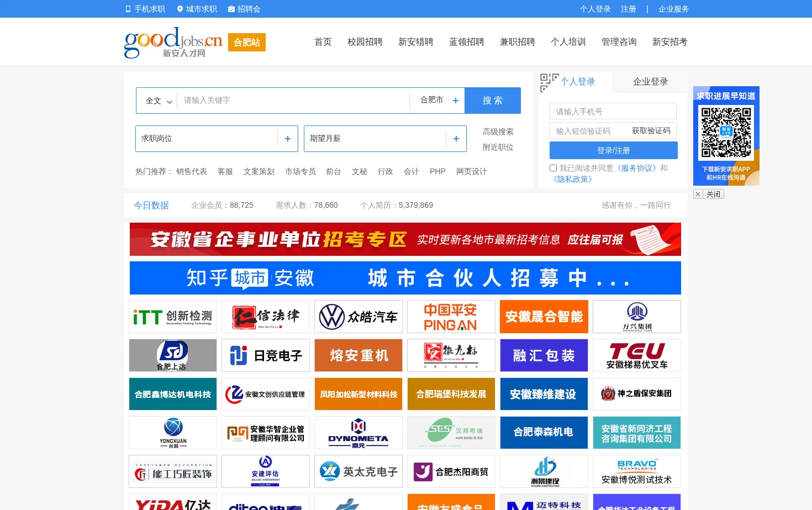The height and width of the screenshot is (510, 812).
Task: Open the 能工巧匠装饰 company logo
Action: 173,471
